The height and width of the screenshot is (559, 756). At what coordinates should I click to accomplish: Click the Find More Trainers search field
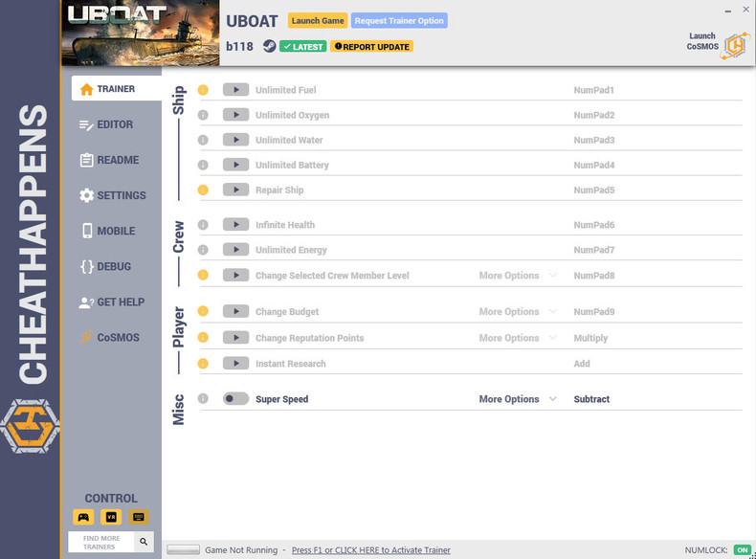click(x=101, y=542)
